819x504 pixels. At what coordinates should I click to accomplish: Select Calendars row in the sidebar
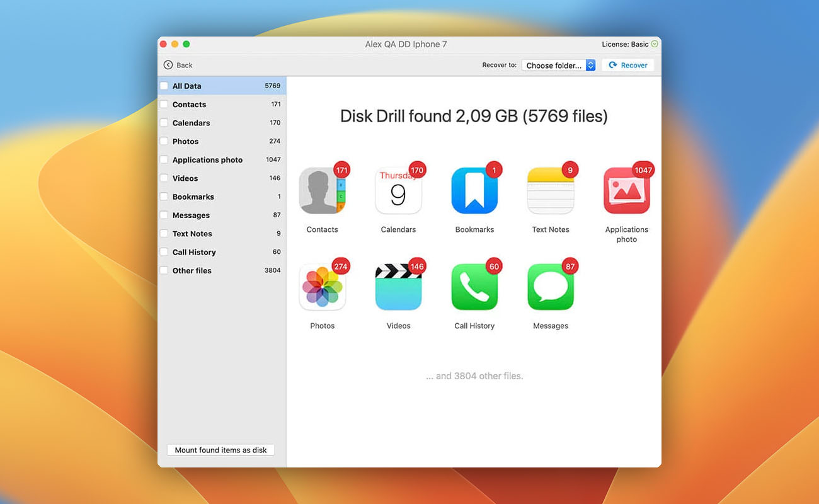click(222, 123)
